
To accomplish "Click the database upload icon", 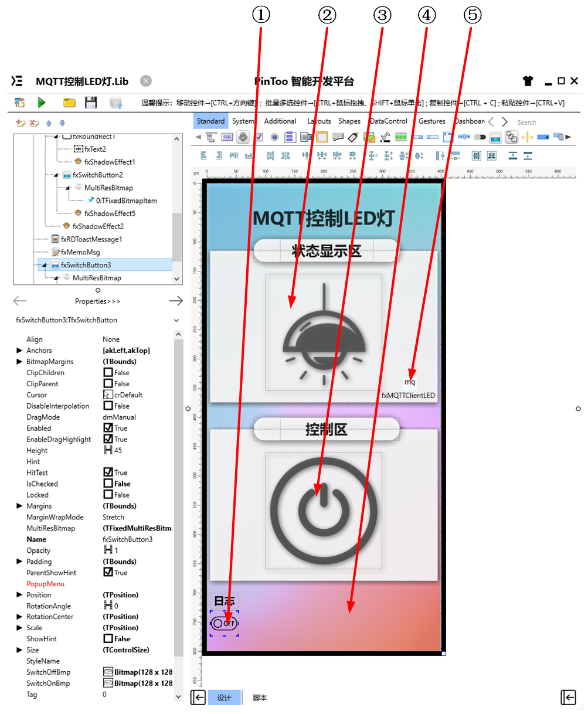I will [x=116, y=103].
